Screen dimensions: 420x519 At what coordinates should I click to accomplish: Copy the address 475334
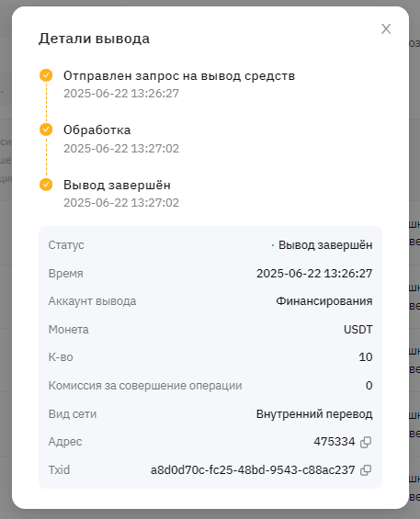point(366,442)
